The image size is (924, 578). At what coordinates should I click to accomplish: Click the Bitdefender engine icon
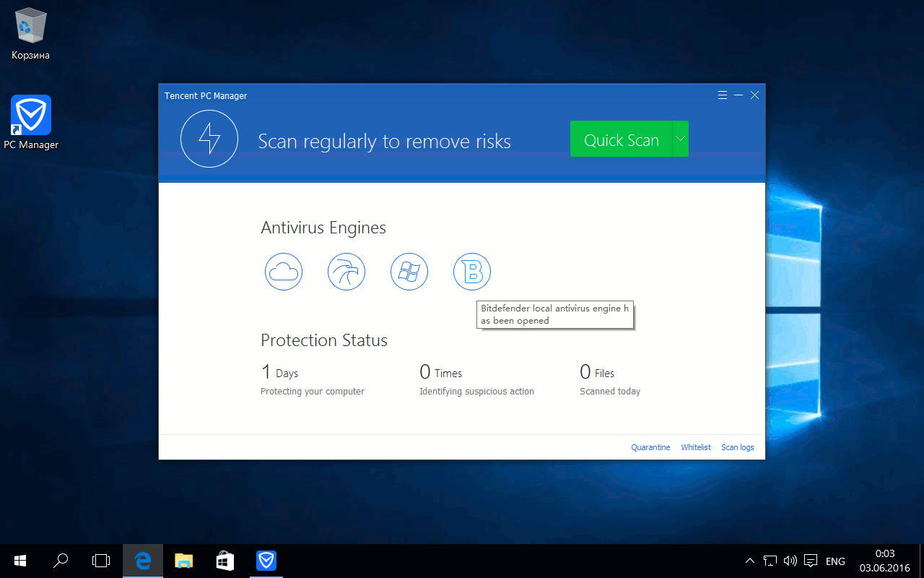[x=472, y=272]
